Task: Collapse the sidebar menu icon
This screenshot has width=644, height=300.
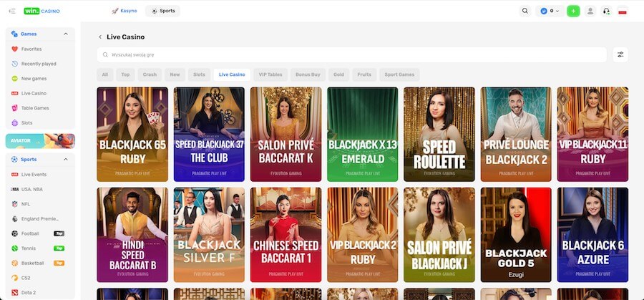Action: 12,11
